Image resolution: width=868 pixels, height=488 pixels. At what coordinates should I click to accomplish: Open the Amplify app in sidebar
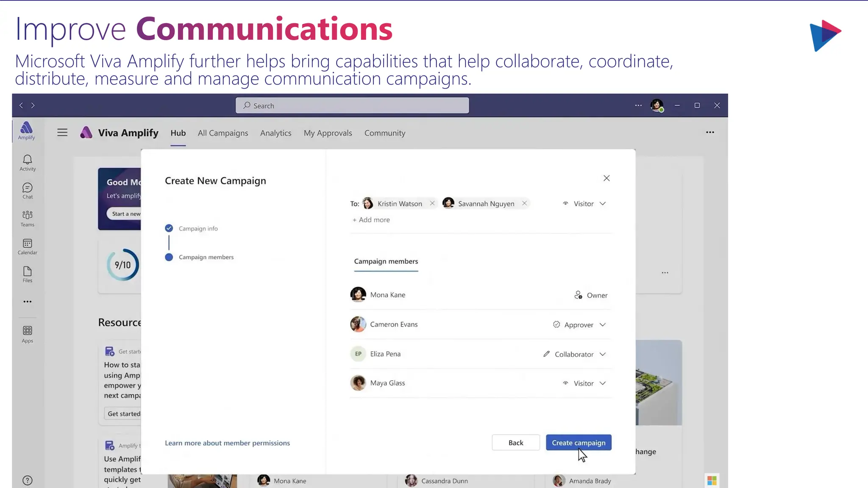tap(27, 130)
